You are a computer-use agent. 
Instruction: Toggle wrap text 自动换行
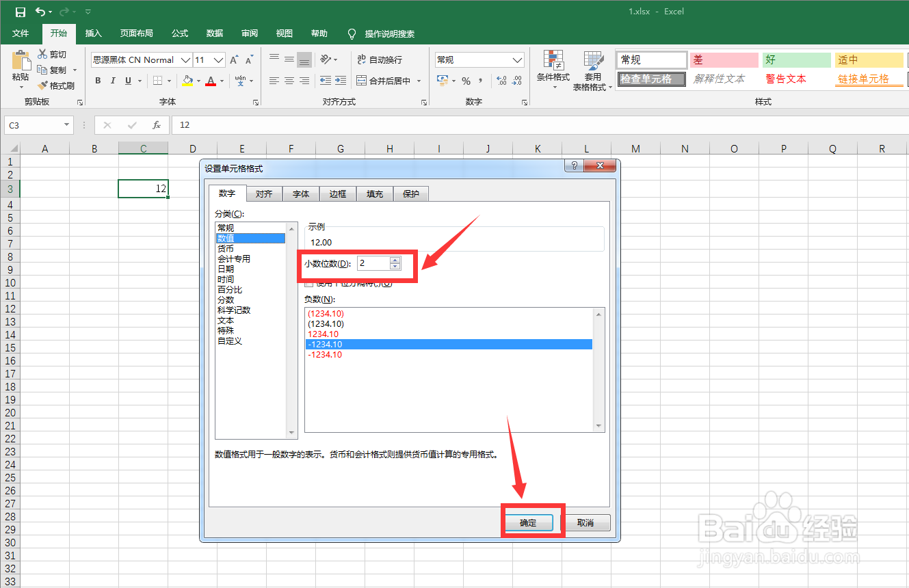click(x=380, y=59)
